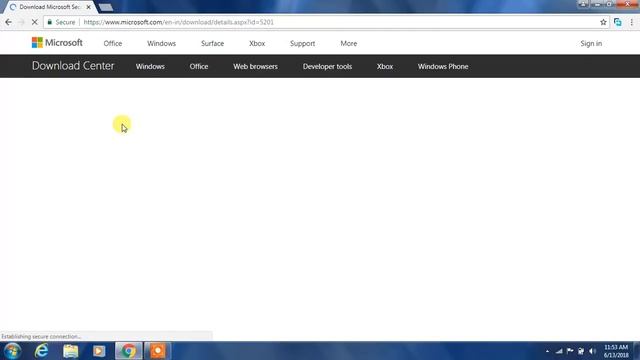Open Windows Media Player from taskbar
The width and height of the screenshot is (640, 360).
(99, 351)
